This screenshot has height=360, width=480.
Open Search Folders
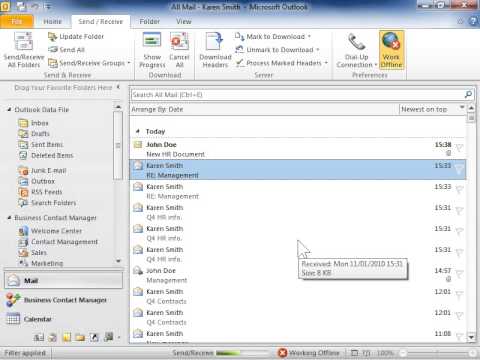[47, 203]
